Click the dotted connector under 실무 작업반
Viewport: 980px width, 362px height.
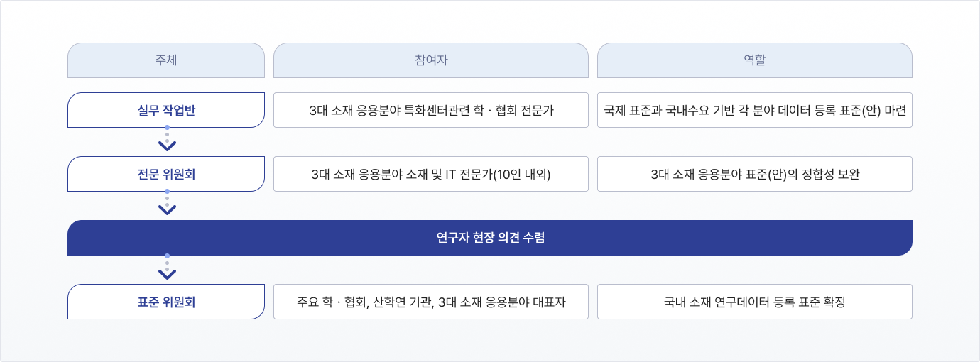[167, 134]
